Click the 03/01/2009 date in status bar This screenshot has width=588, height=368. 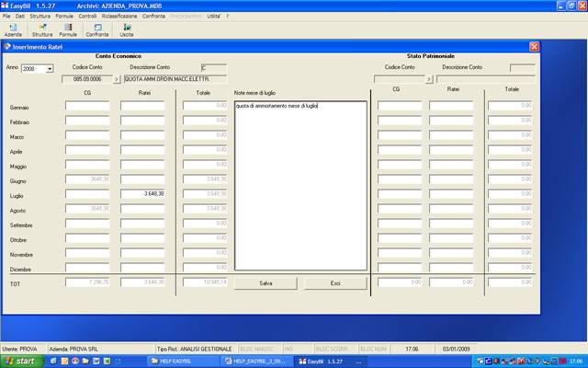pos(456,349)
